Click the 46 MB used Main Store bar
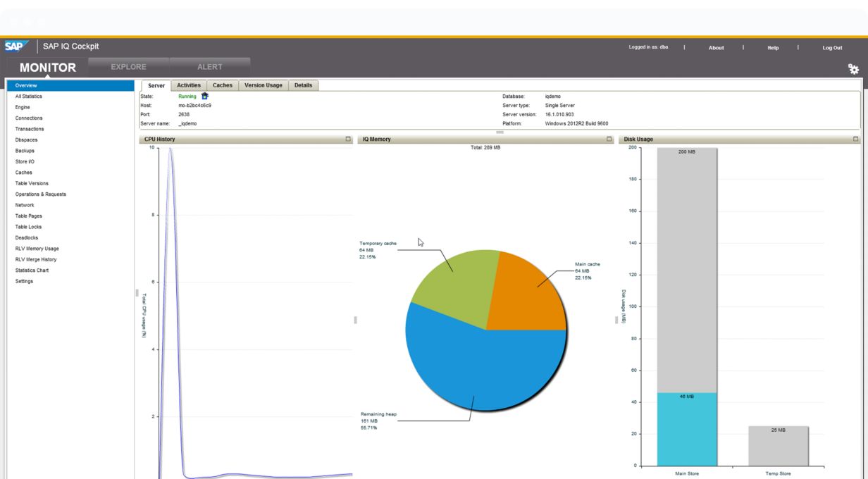 pos(687,430)
